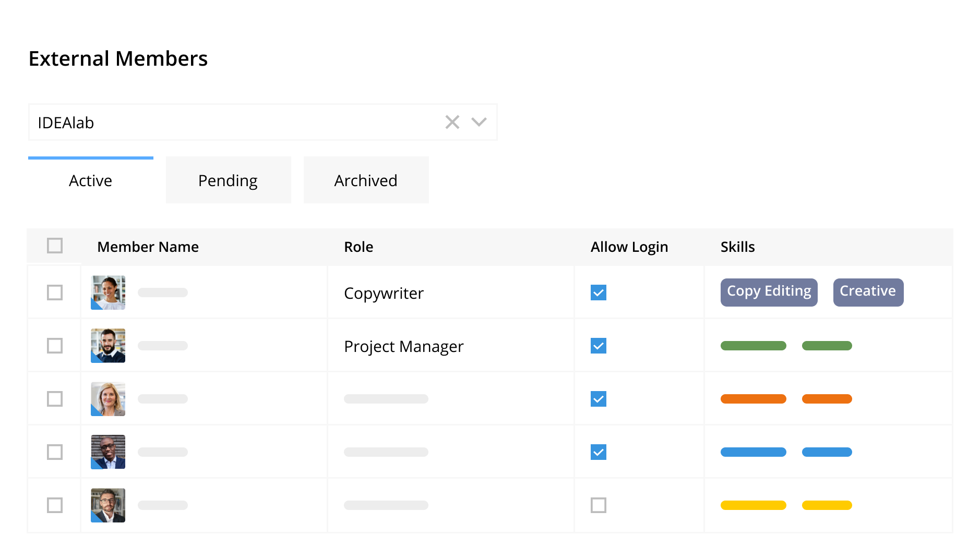Switch to the Archived tab
Screen dimensions: 980x560
(x=365, y=180)
